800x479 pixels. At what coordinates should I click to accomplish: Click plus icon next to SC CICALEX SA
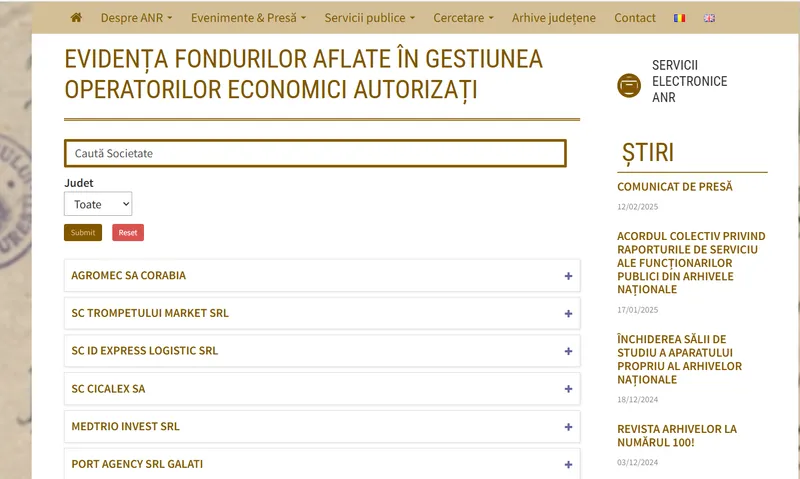click(568, 389)
